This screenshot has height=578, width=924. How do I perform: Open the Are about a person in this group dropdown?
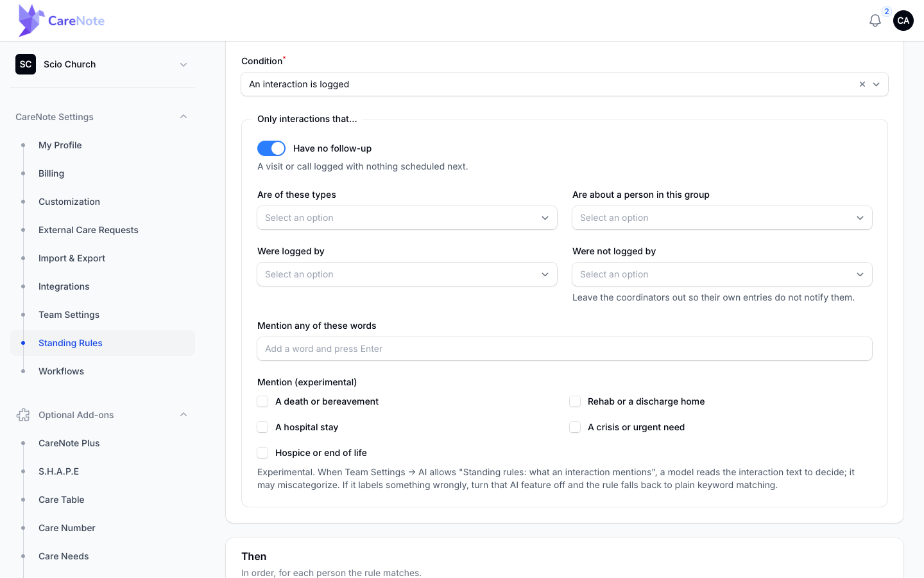coord(722,218)
